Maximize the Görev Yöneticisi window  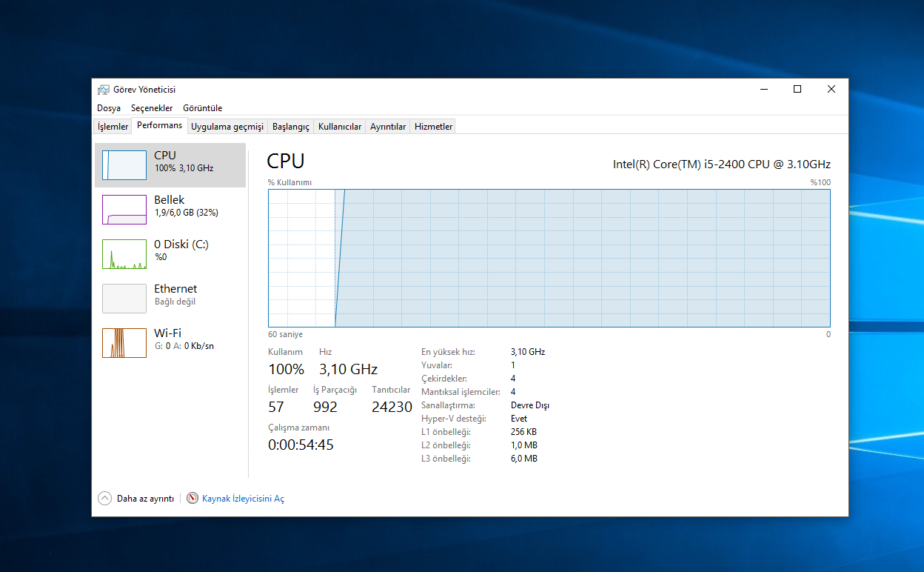pyautogui.click(x=797, y=89)
